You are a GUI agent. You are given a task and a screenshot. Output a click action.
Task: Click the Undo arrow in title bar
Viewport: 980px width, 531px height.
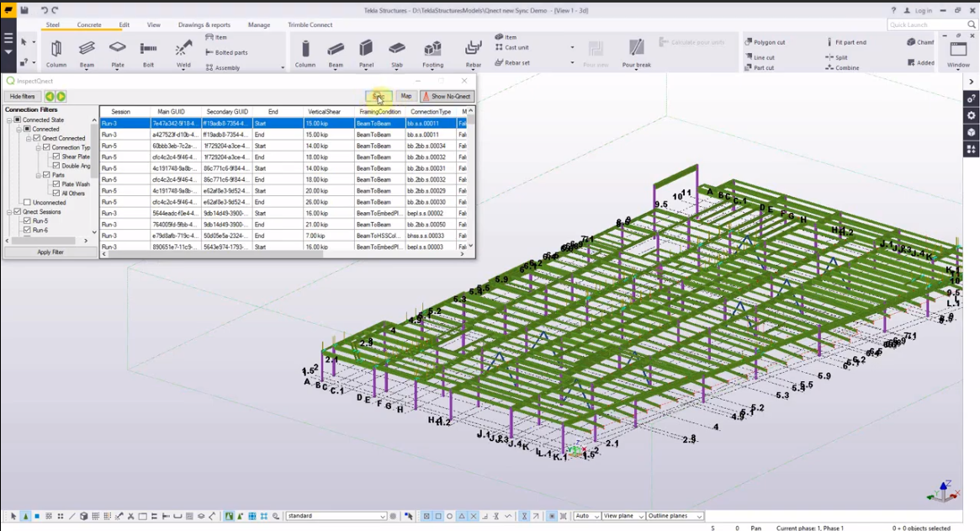44,10
